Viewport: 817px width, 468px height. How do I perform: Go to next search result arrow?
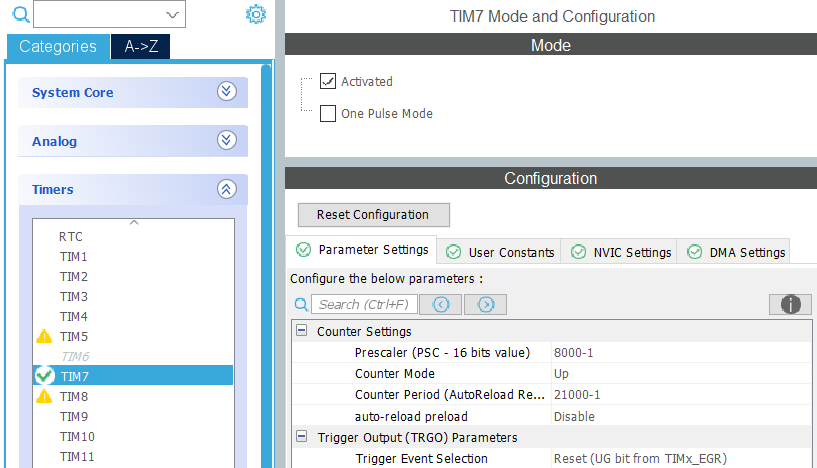(485, 304)
